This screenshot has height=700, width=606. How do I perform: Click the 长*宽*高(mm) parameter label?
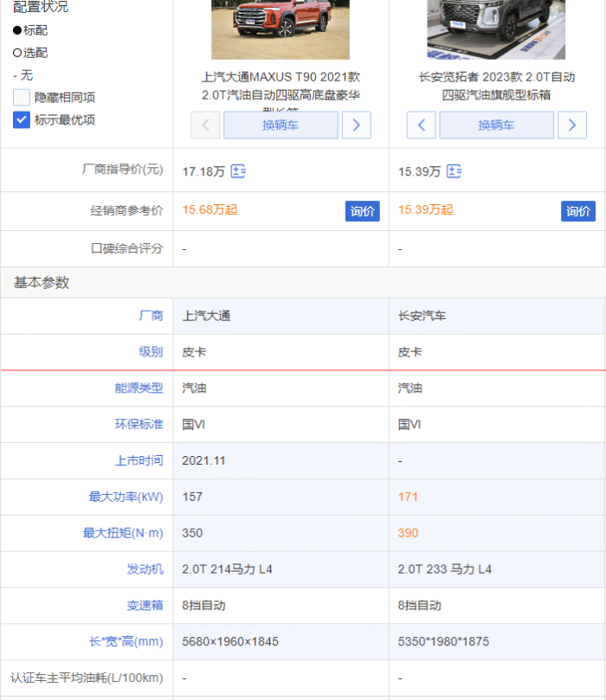[126, 641]
